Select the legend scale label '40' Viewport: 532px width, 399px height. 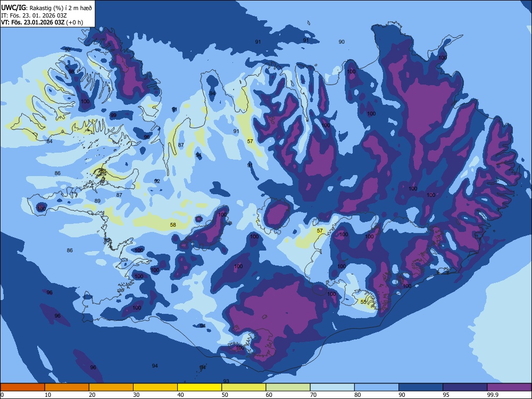[x=181, y=395]
